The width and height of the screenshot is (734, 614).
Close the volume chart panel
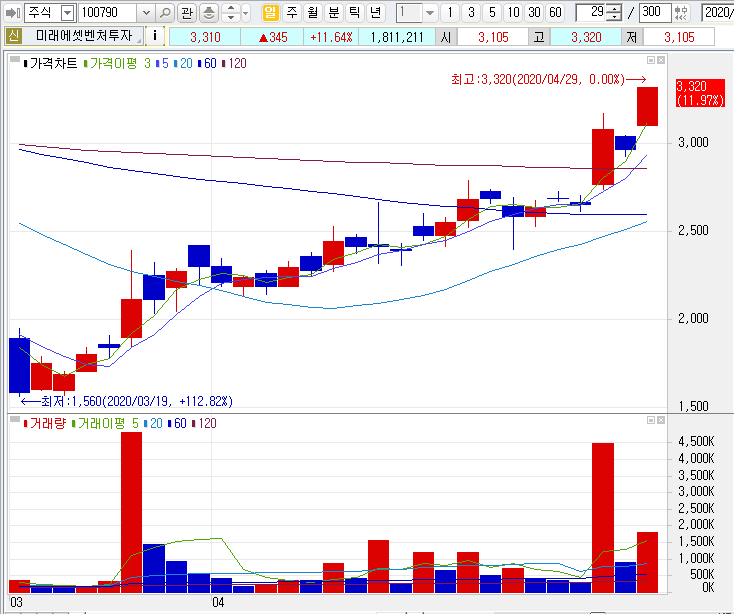661,420
